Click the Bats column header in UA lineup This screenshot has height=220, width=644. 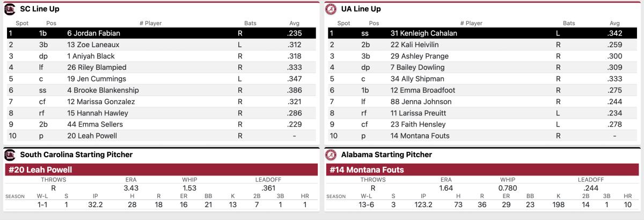[x=569, y=23]
